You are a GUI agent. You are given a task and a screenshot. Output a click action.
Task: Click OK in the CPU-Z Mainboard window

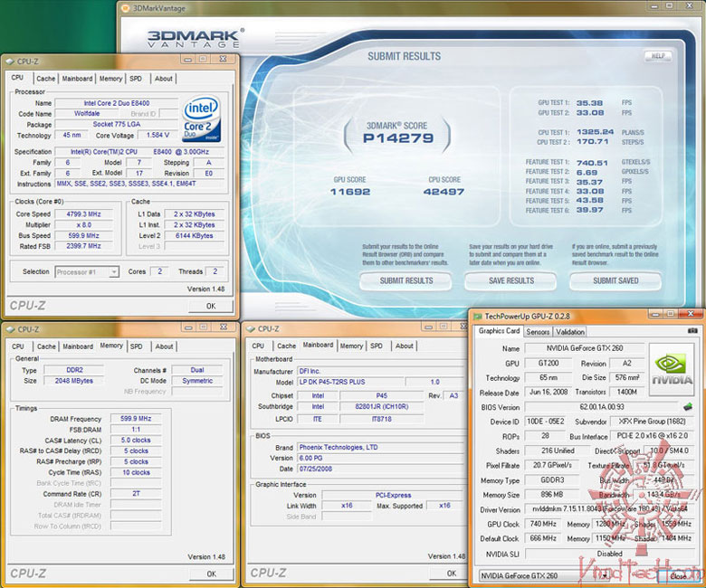(451, 574)
